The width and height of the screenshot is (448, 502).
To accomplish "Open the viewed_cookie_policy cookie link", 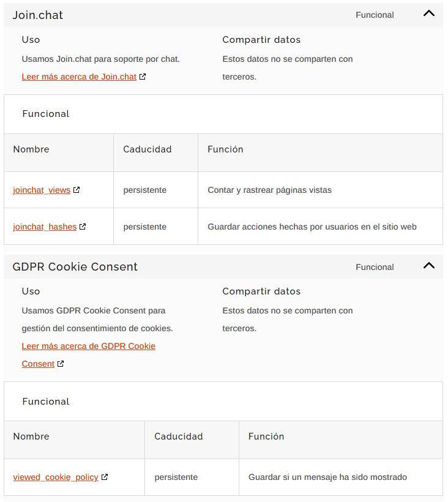I will click(x=56, y=478).
